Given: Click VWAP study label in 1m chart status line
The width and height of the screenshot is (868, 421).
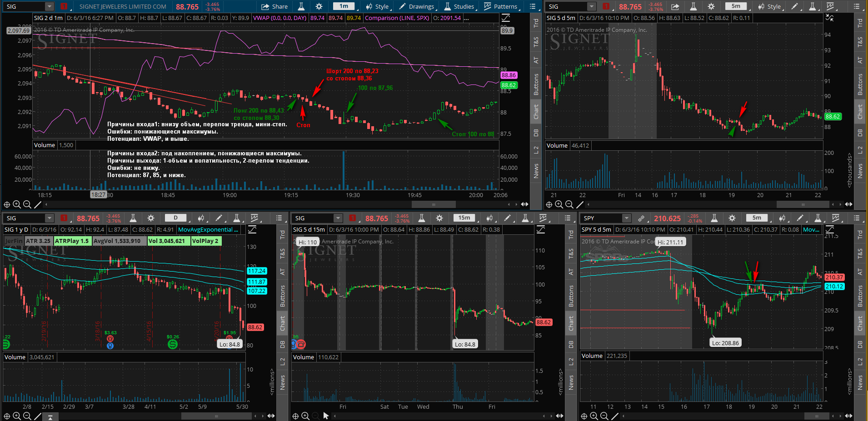Looking at the screenshot, I should click(x=279, y=18).
